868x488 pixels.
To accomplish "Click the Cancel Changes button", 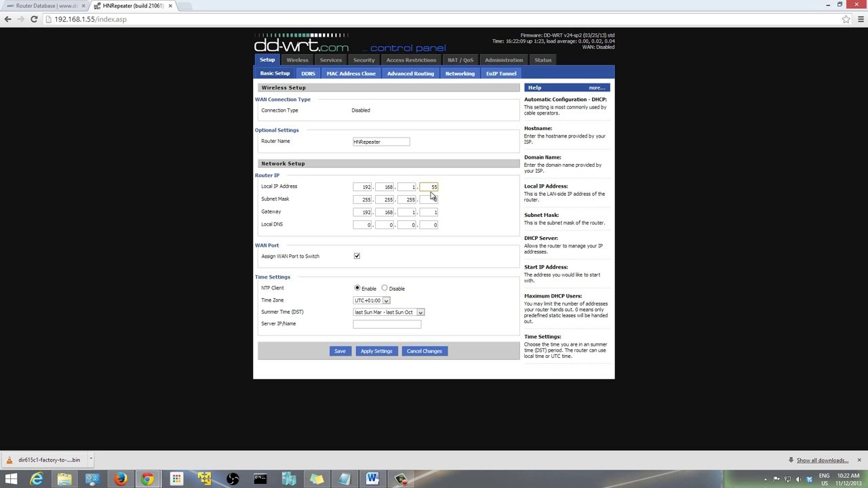I will pyautogui.click(x=425, y=351).
